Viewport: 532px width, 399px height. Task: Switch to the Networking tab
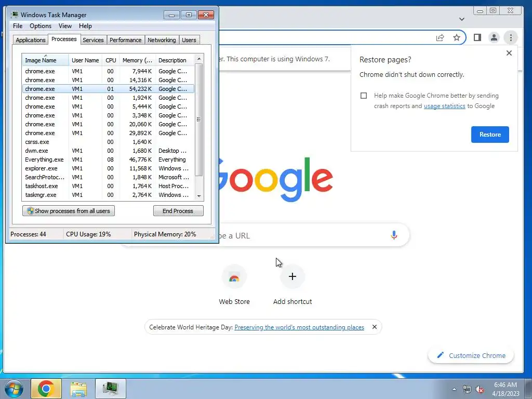click(162, 40)
